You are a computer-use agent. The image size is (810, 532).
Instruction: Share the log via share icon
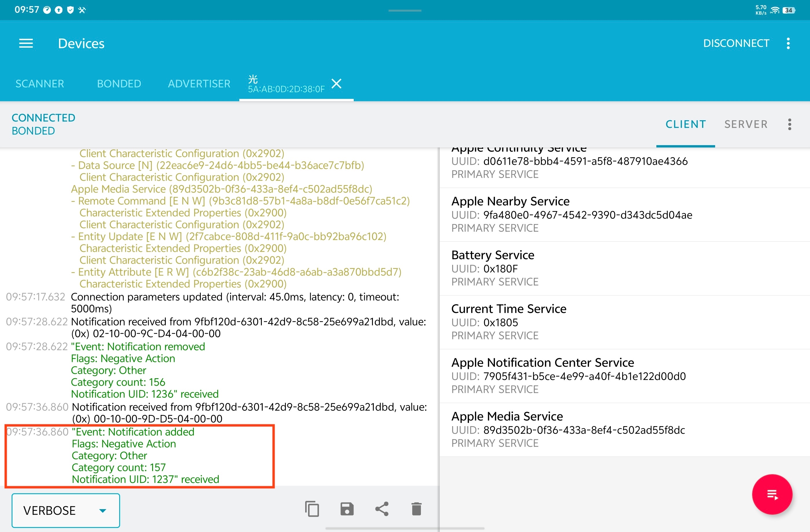click(382, 509)
